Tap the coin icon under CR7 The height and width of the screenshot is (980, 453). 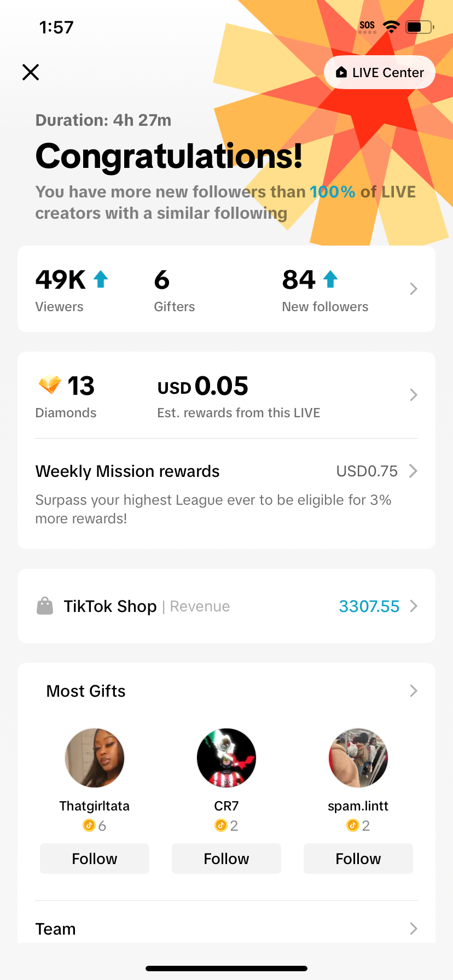220,825
